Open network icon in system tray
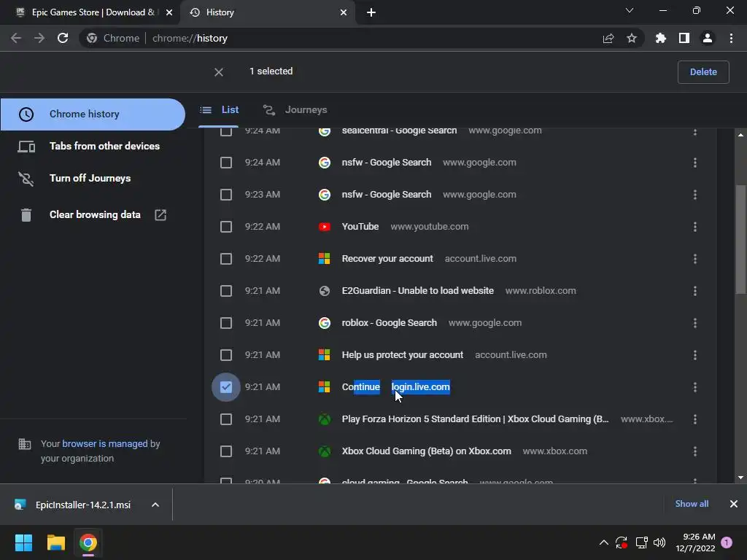This screenshot has width=747, height=560. 641,542
